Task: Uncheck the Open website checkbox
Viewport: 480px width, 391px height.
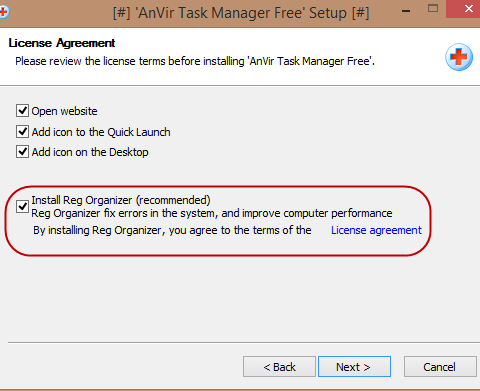Action: [x=22, y=110]
